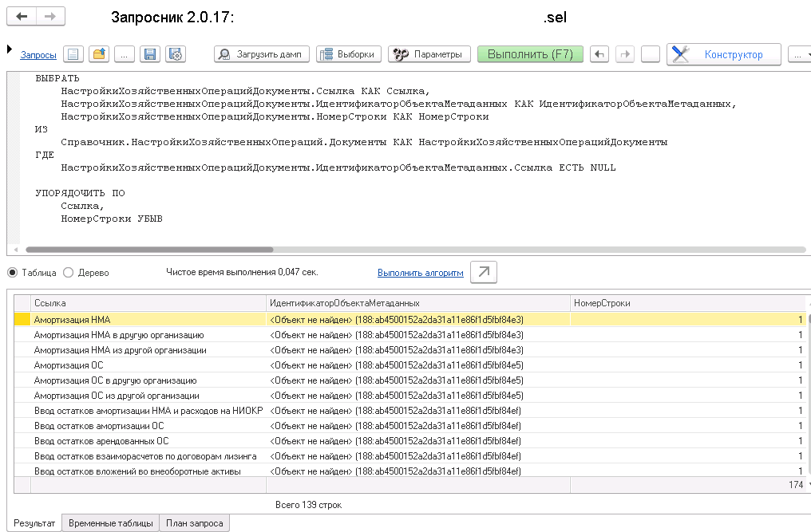Select row Ввод остатков амортизации НМА и расходов на НИОКР
811x532 pixels.
pyautogui.click(x=411, y=411)
